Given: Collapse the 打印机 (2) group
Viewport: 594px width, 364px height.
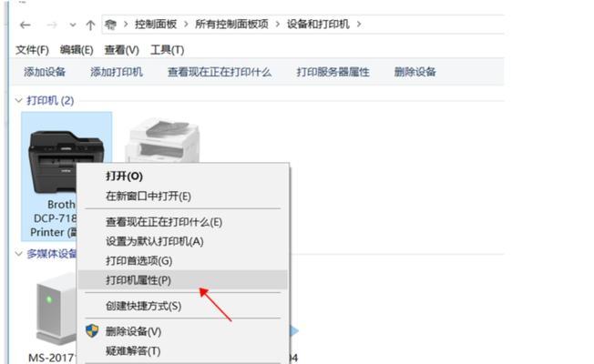Looking at the screenshot, I should pyautogui.click(x=18, y=100).
